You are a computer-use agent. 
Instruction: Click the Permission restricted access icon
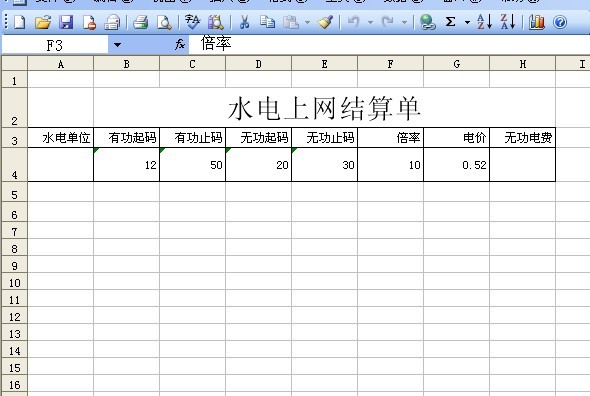pos(89,22)
